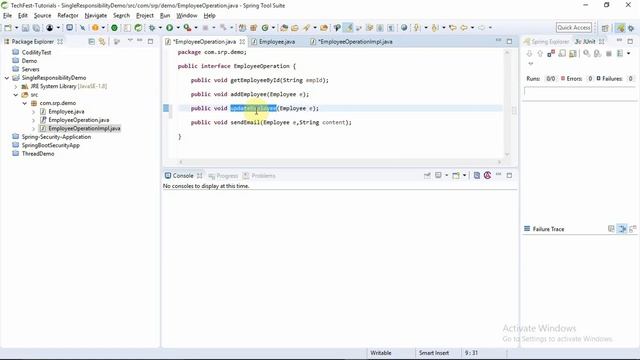Viewport: 640px width, 360px height.
Task: Toggle Compare Actual With Expected in Failure Trace
Action: pos(633,229)
